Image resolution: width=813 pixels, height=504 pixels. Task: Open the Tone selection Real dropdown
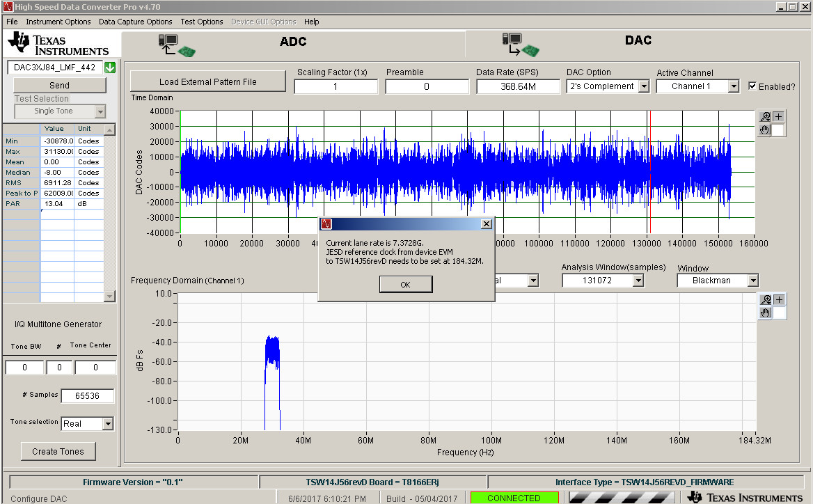[107, 423]
